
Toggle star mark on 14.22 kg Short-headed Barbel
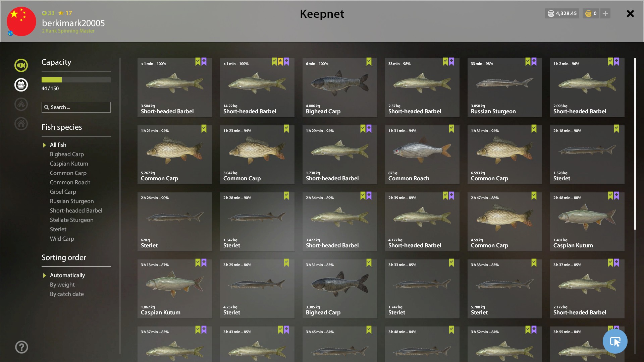tap(280, 62)
